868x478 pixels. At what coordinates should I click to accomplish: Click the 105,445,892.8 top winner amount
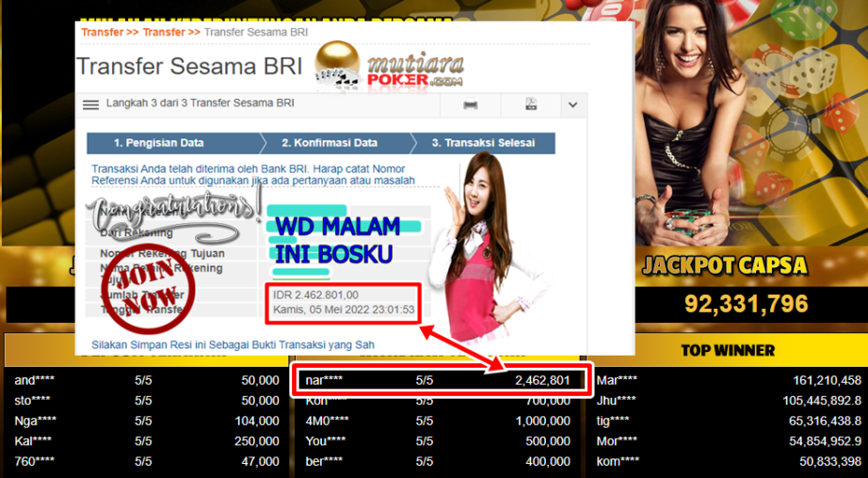coord(822,400)
